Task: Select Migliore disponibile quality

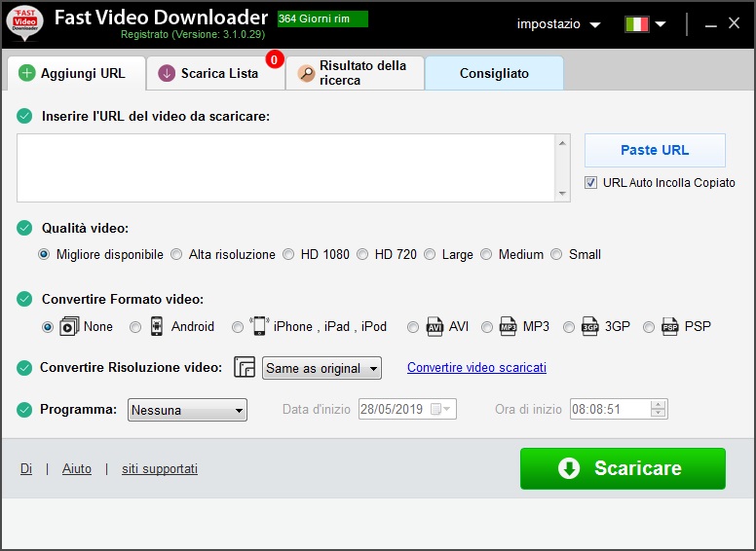Action: pos(44,254)
